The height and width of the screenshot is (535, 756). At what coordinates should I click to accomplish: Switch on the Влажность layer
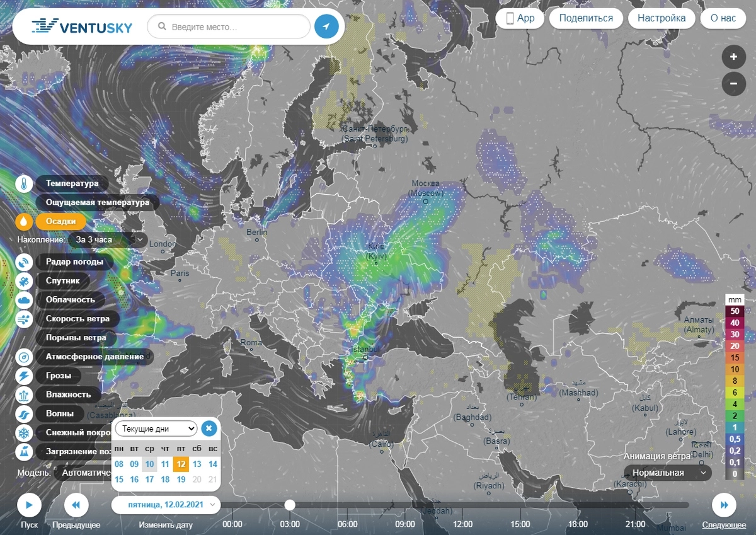(68, 395)
